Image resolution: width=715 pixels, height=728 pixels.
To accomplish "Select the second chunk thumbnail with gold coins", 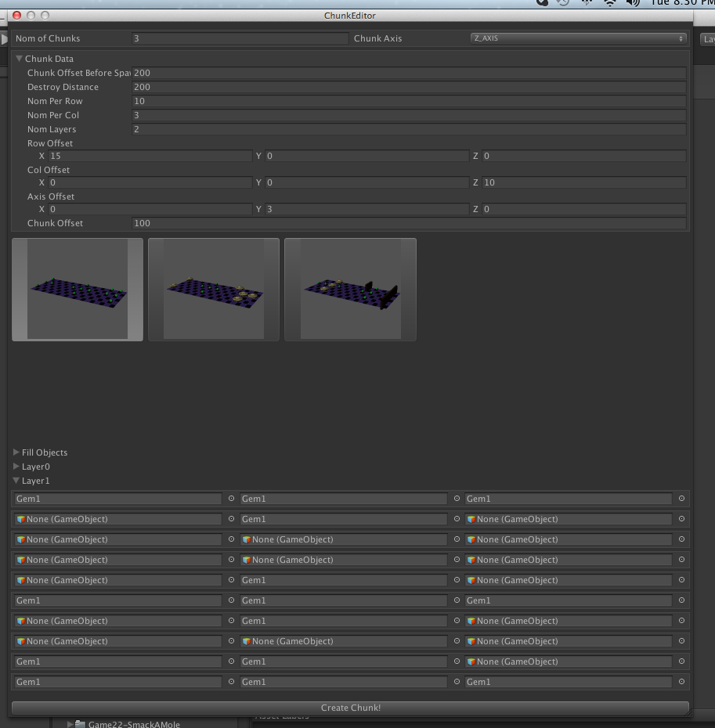I will point(214,290).
